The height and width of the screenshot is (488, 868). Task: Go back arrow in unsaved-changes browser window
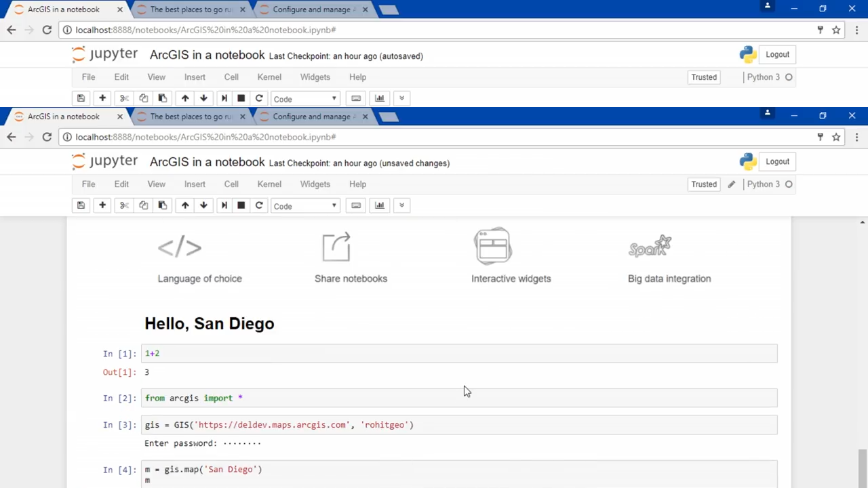tap(11, 137)
